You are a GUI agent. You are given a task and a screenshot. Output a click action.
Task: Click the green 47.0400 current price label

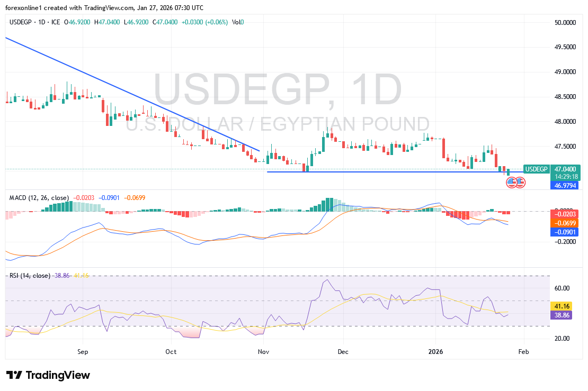tap(565, 169)
